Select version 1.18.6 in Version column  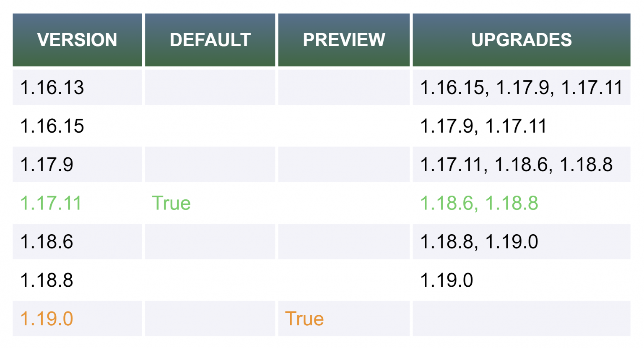click(47, 242)
